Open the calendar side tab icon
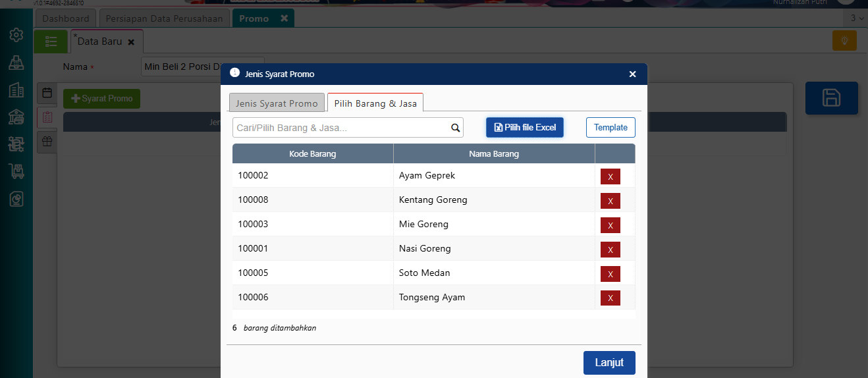868x378 pixels. [x=47, y=93]
